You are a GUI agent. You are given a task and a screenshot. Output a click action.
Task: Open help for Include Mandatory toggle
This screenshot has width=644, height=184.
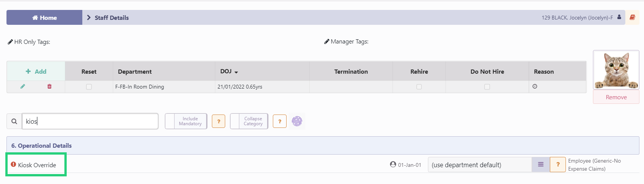[x=218, y=121]
